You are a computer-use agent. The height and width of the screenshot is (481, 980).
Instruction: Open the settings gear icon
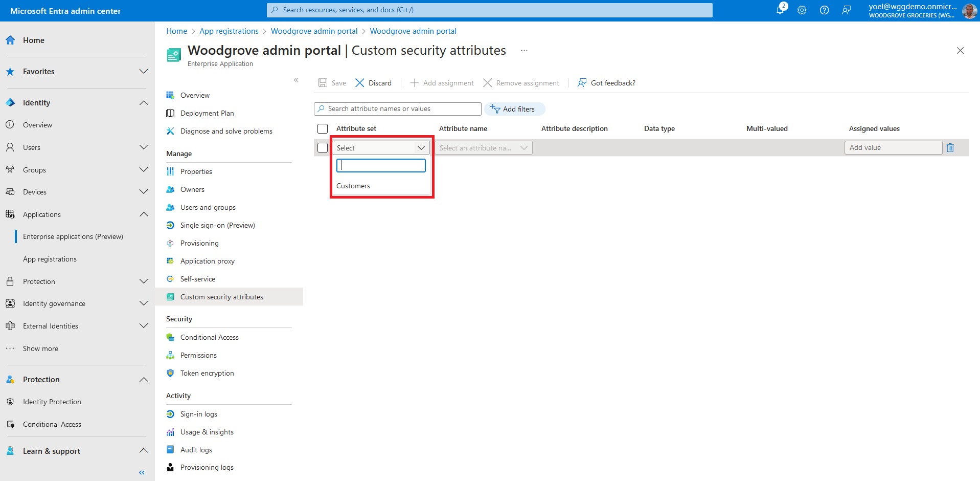point(802,10)
